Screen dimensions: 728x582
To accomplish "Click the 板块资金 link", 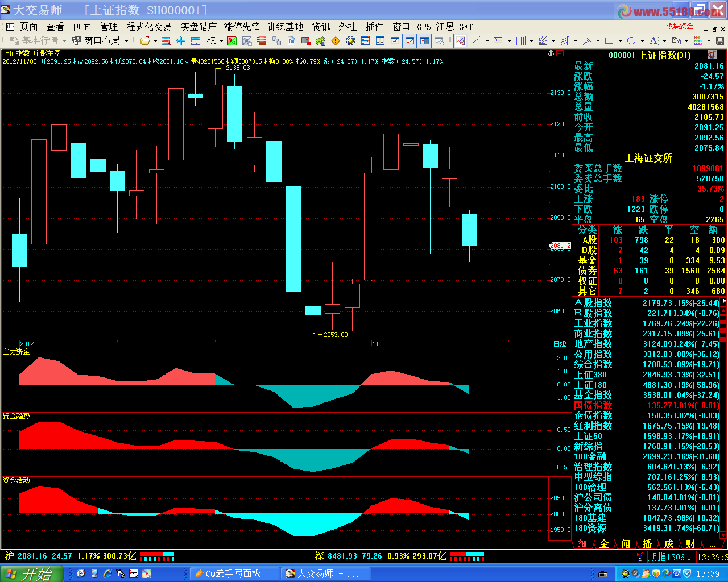I will [x=680, y=26].
